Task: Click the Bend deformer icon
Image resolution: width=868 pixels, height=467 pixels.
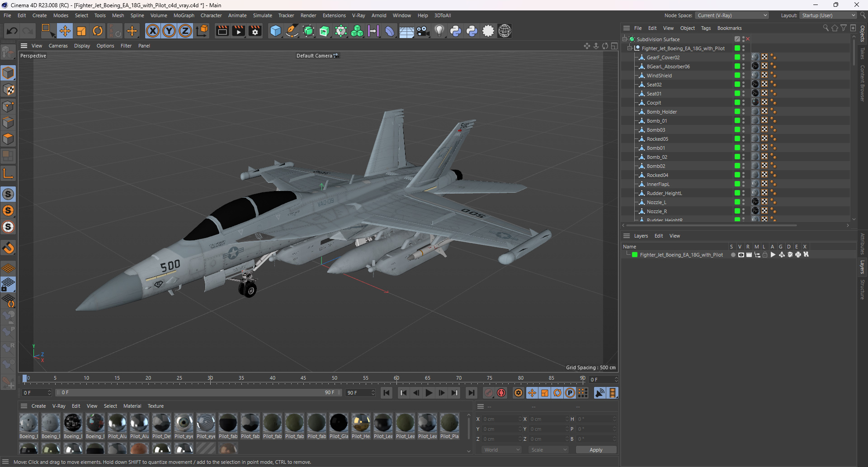Action: [390, 31]
